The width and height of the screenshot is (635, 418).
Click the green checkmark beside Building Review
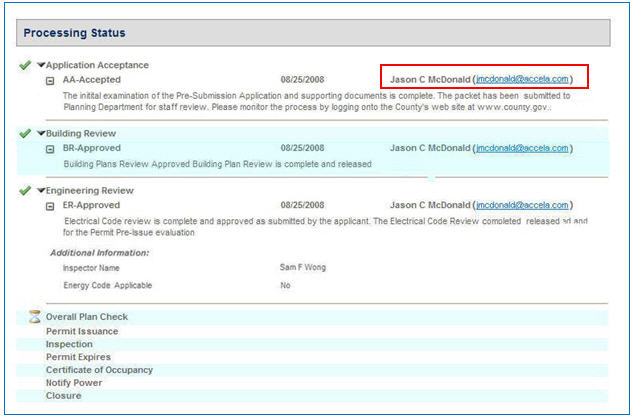click(24, 133)
